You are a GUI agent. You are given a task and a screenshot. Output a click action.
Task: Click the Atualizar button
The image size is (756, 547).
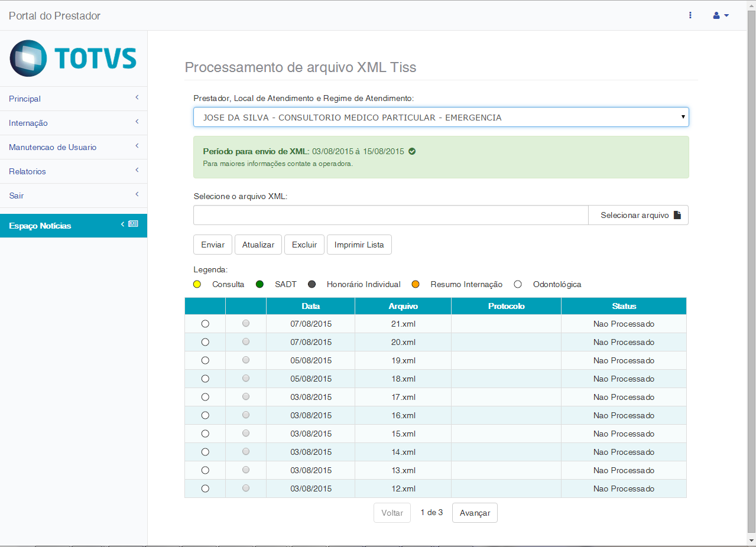[x=258, y=245]
